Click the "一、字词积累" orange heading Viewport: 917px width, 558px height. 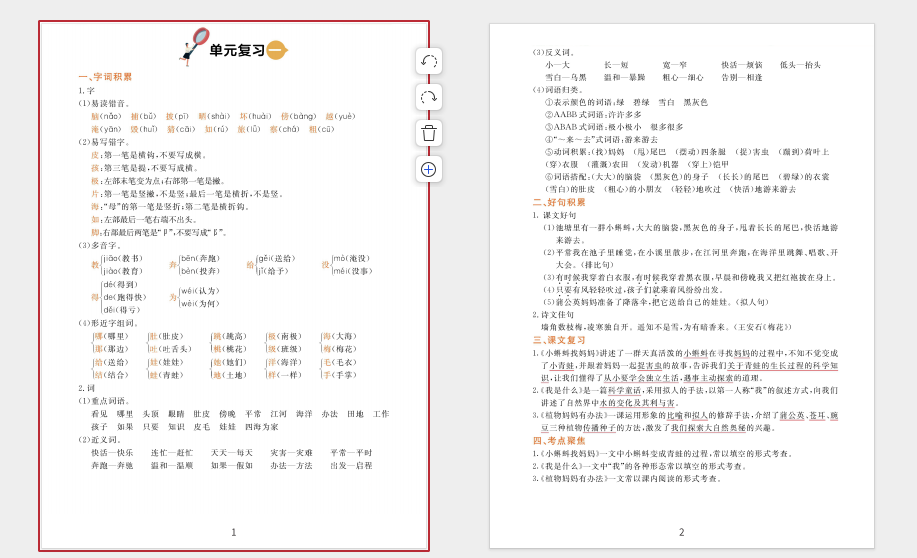coord(105,77)
